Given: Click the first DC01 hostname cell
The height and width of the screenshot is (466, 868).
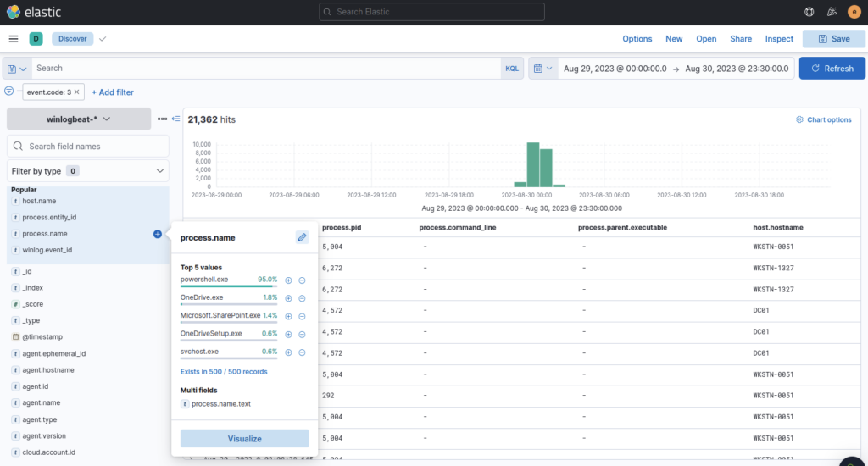Looking at the screenshot, I should (x=761, y=310).
